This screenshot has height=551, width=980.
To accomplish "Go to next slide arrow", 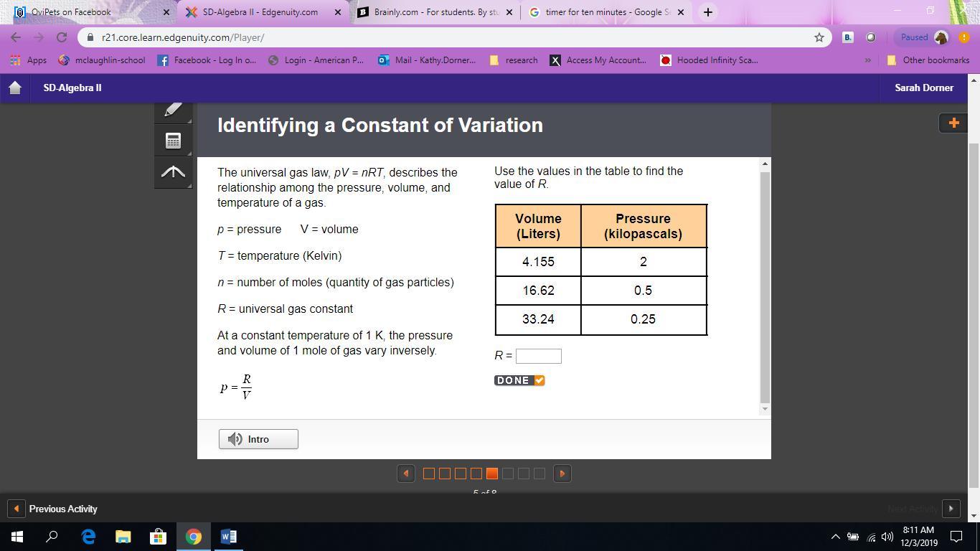I will 562,474.
